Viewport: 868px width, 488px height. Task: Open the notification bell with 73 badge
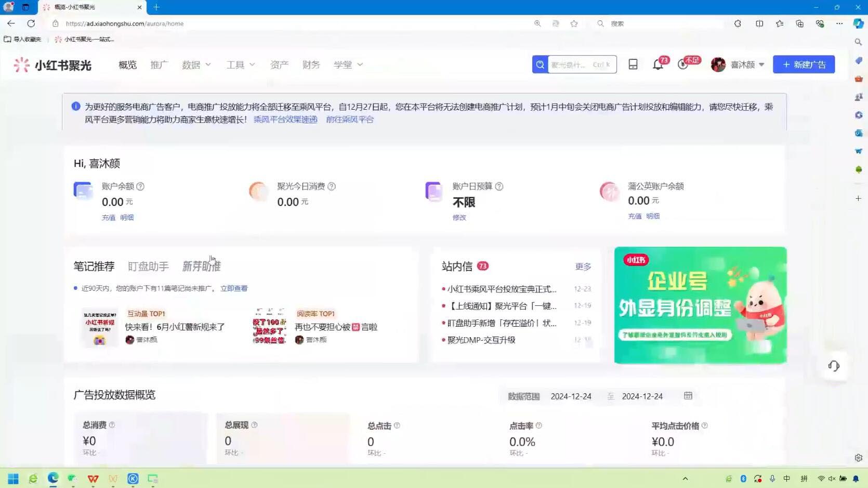click(658, 65)
